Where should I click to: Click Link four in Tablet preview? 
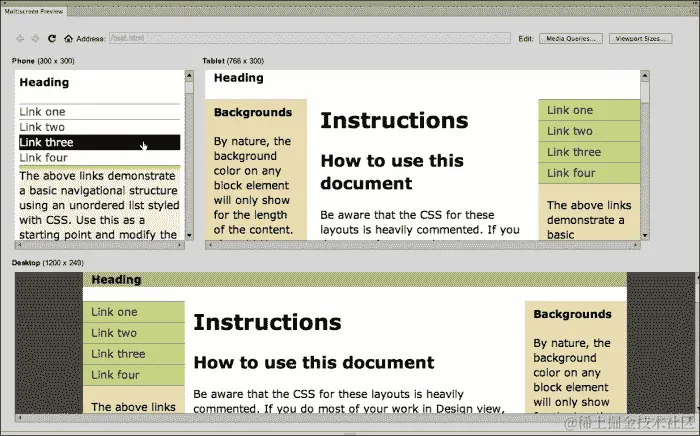coord(589,173)
